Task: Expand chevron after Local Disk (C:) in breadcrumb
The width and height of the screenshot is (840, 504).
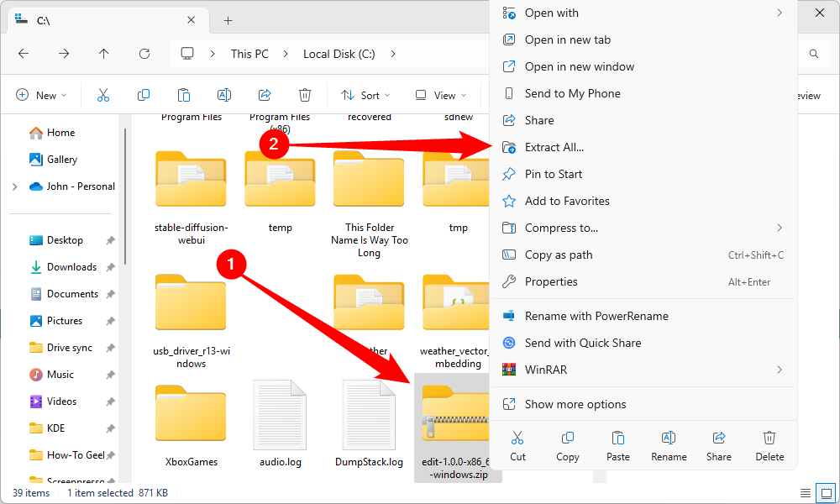Action: (393, 54)
